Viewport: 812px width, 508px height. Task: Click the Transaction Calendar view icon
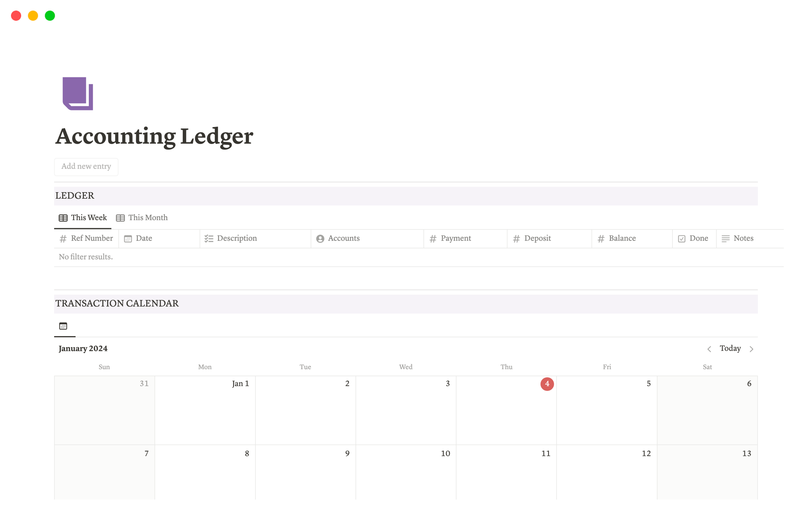(63, 326)
